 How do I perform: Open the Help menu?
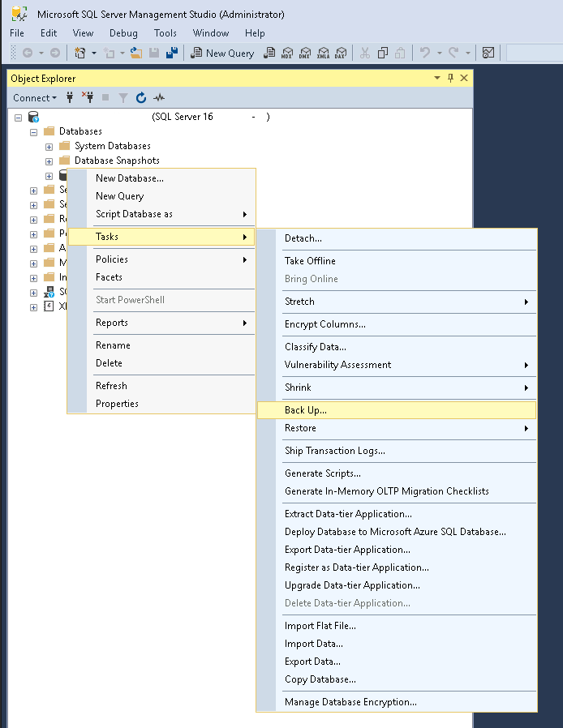(x=255, y=33)
